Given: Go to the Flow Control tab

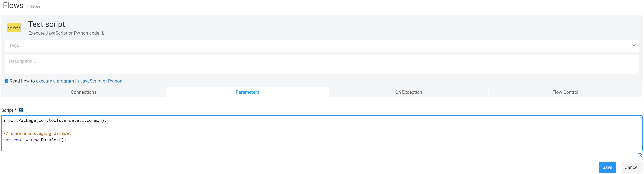Looking at the screenshot, I should [x=565, y=92].
